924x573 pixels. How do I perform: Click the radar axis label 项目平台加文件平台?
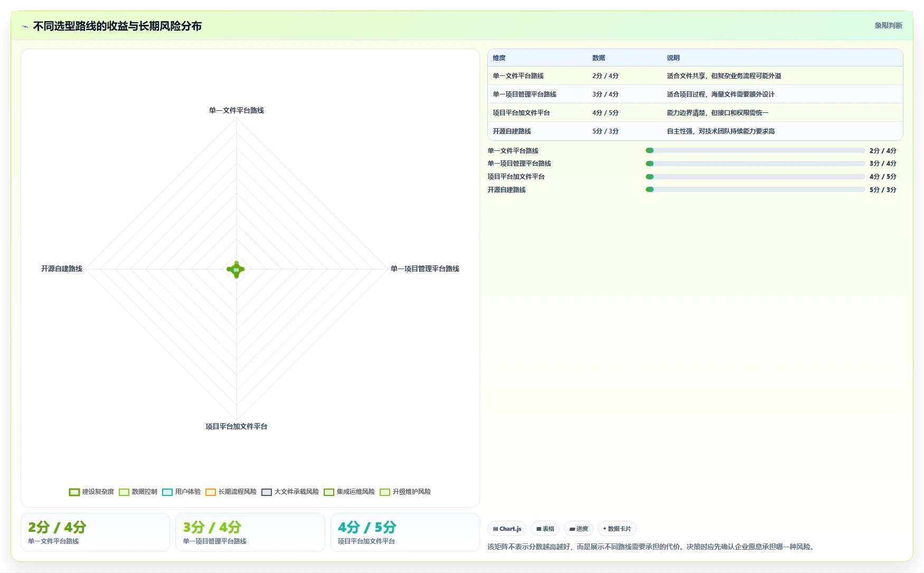pyautogui.click(x=237, y=426)
